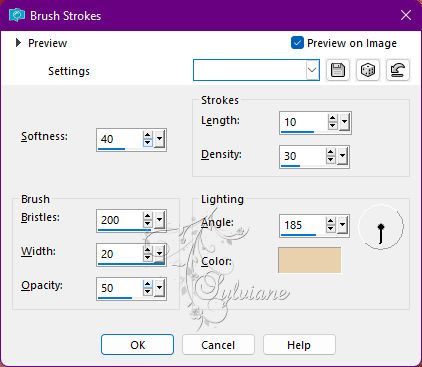This screenshot has height=367, width=422.
Task: Open the Lighting Color swatch
Action: [309, 260]
